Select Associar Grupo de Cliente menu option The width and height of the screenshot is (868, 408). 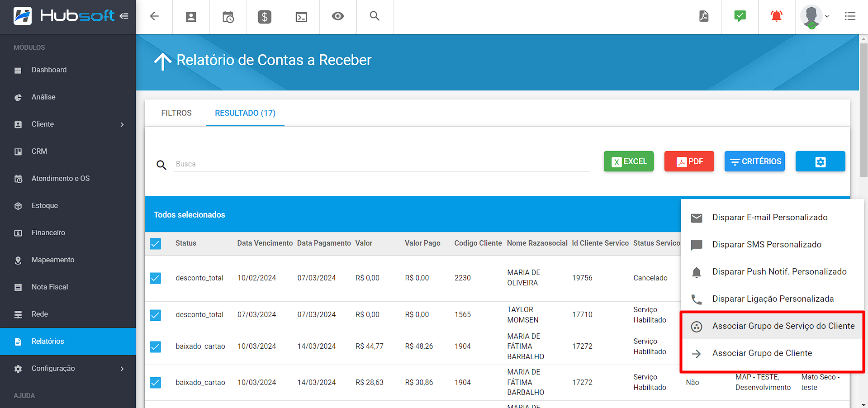click(x=762, y=353)
